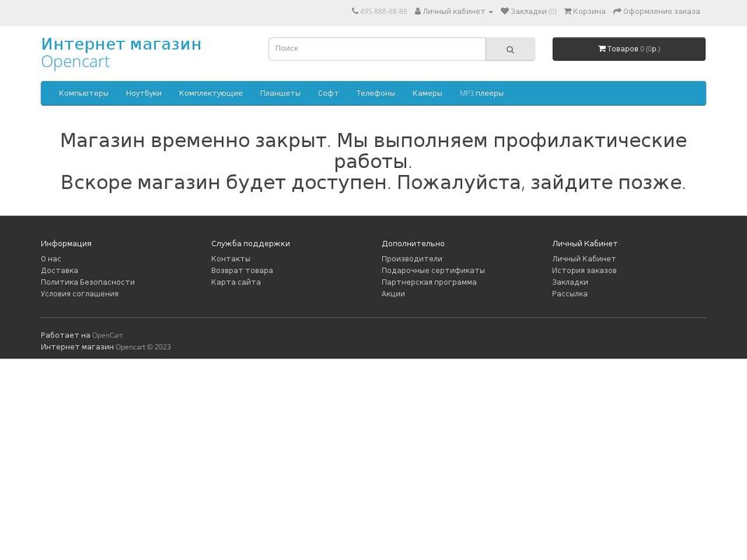Click Интернет магазин Opencart © 2023 text

click(x=106, y=347)
